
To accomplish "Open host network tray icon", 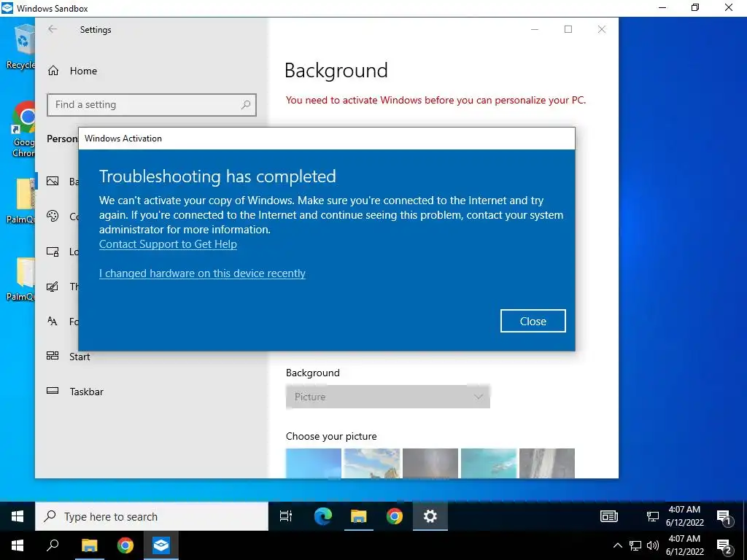I will point(635,545).
